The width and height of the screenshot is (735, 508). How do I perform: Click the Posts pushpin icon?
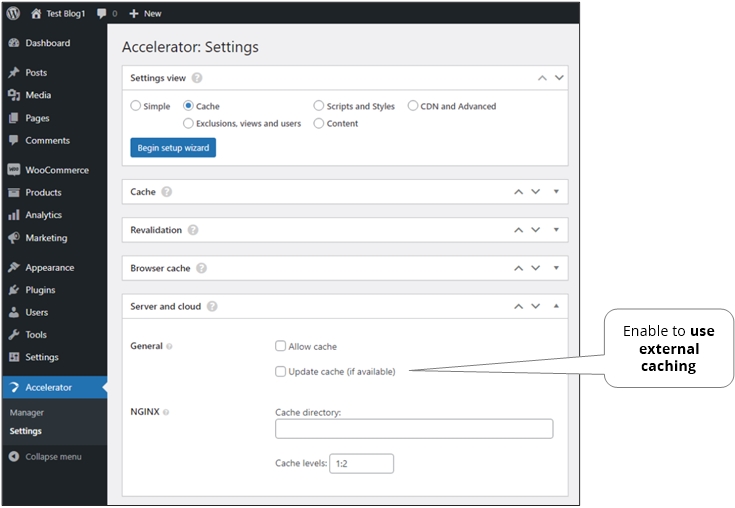14,73
